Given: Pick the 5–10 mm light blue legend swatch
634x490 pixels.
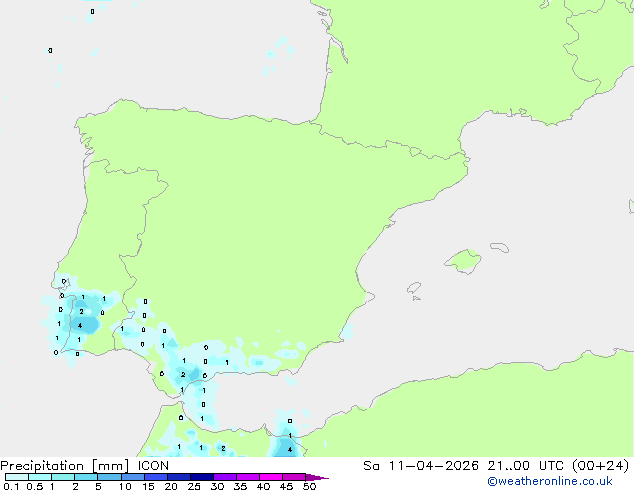Looking at the screenshot, I should pyautogui.click(x=109, y=477).
